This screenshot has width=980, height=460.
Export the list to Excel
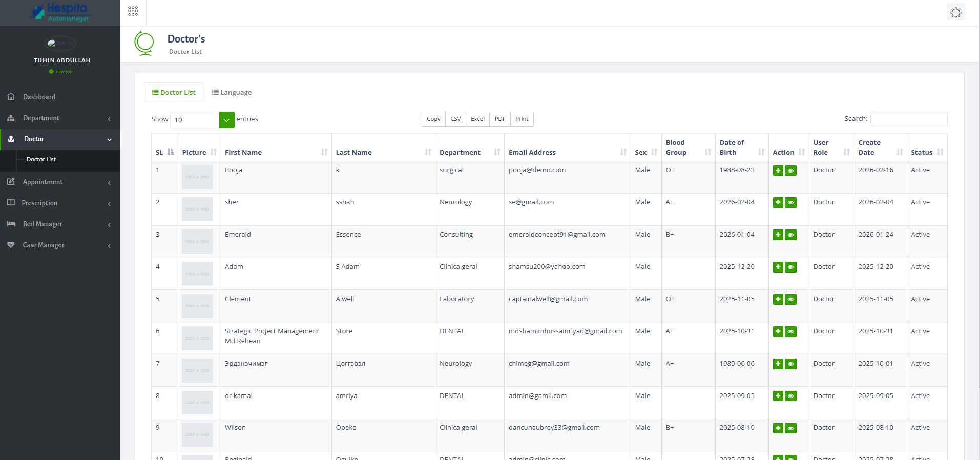[477, 119]
